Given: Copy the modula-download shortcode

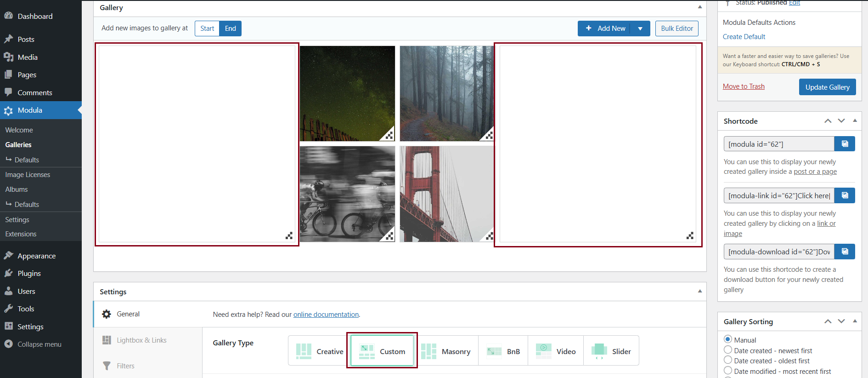Looking at the screenshot, I should click(844, 252).
